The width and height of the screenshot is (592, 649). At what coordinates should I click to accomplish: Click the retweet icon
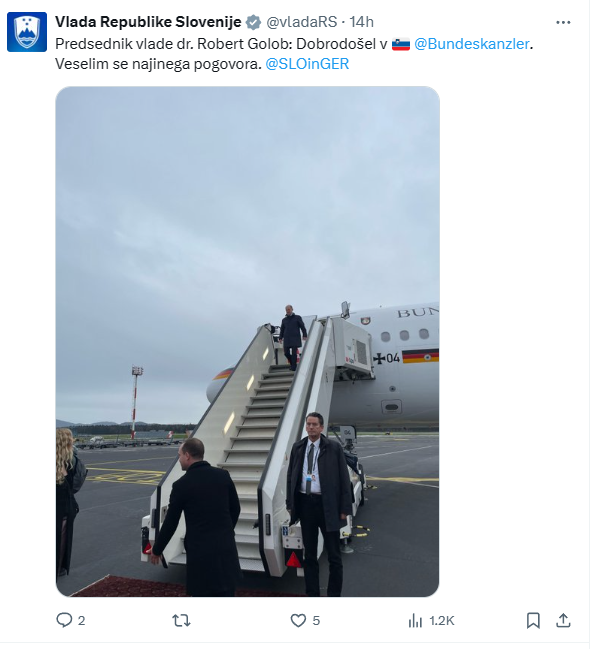(181, 620)
